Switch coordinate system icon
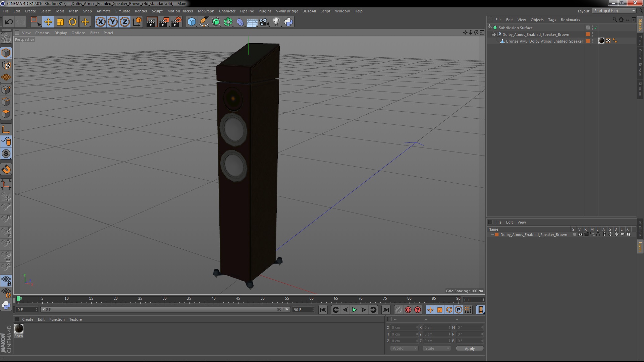Screen dimensions: 644x362 click(x=137, y=22)
